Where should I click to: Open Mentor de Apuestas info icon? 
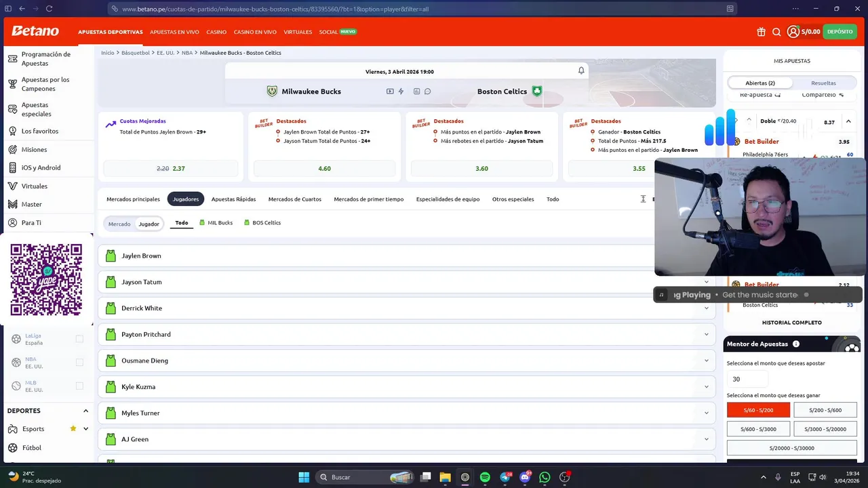tap(796, 344)
